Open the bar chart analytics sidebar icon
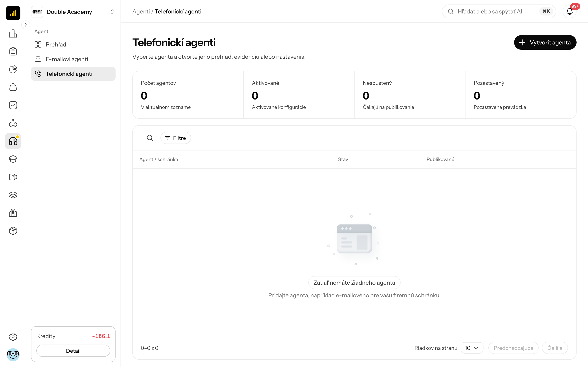This screenshot has width=588, height=367. click(13, 33)
